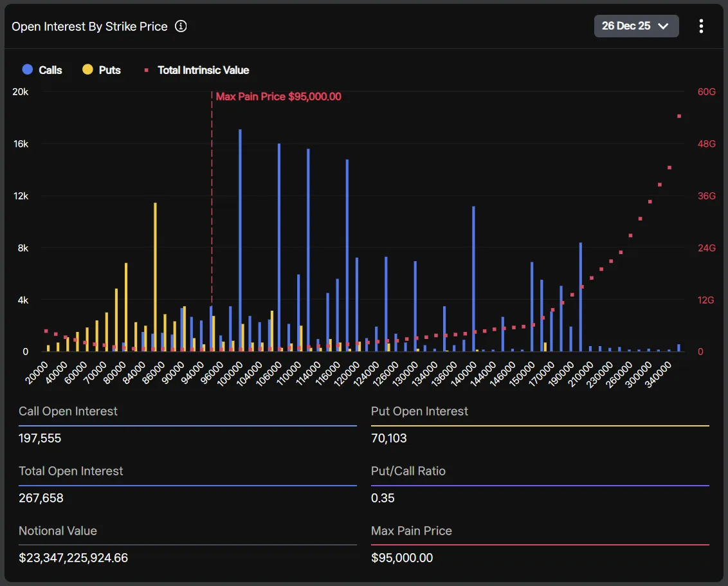Click the Total Open Interest value 267,658
Image resolution: width=728 pixels, height=586 pixels.
pos(41,499)
